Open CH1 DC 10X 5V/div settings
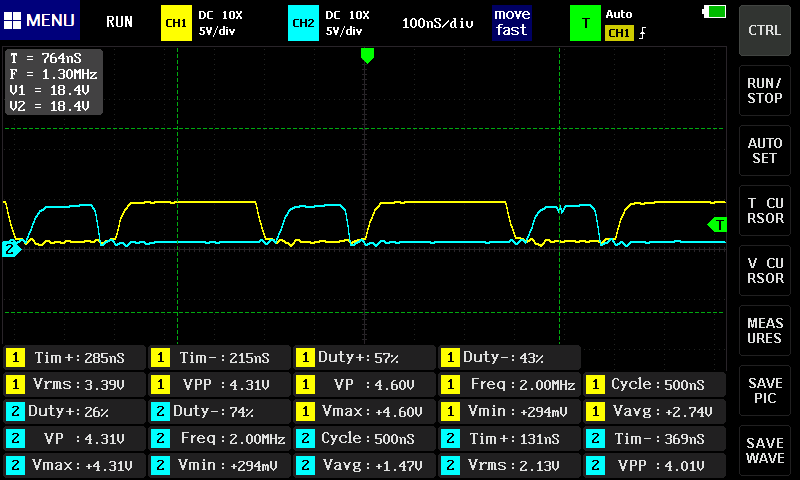The width and height of the screenshot is (800, 480). tap(220, 23)
